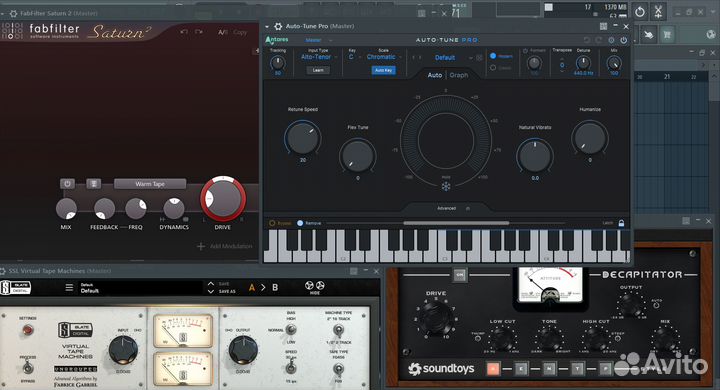Click Hold freeze snowflake icon in pitch meter
Image resolution: width=720 pixels, height=390 pixels.
[x=446, y=186]
